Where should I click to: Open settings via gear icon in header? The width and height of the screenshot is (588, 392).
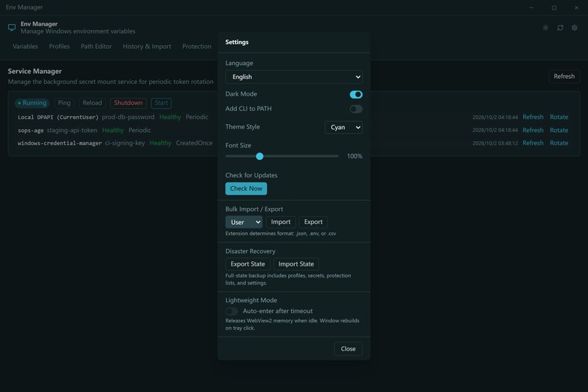coord(574,28)
